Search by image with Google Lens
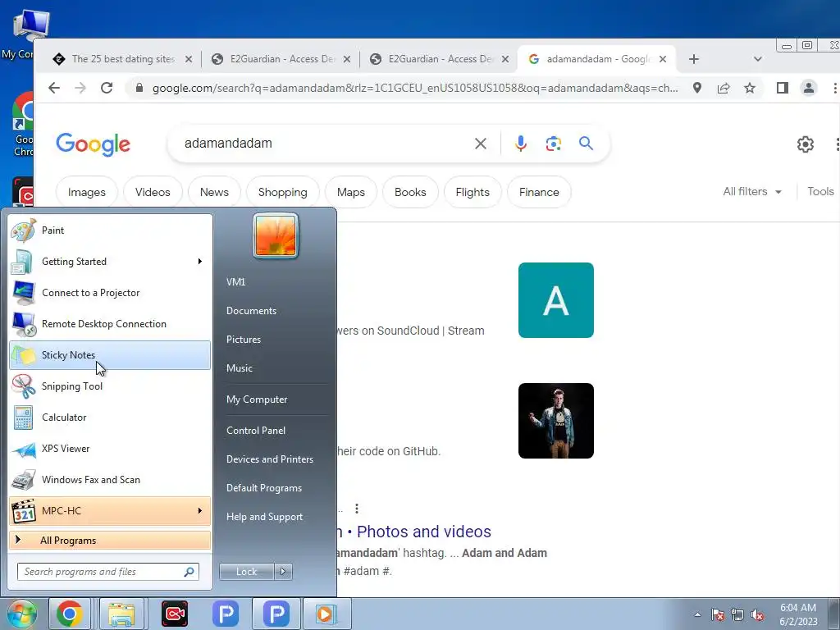Image resolution: width=840 pixels, height=630 pixels. click(x=554, y=144)
